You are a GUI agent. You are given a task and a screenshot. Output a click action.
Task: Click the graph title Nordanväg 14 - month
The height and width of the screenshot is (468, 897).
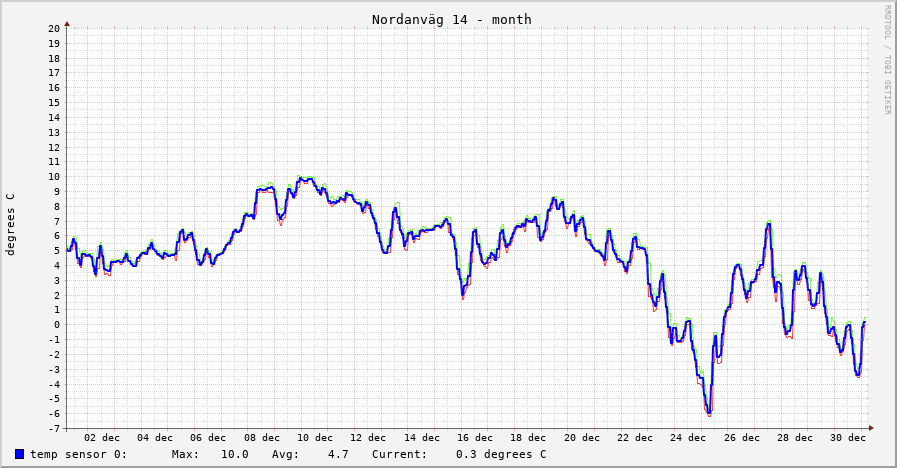[x=451, y=19]
